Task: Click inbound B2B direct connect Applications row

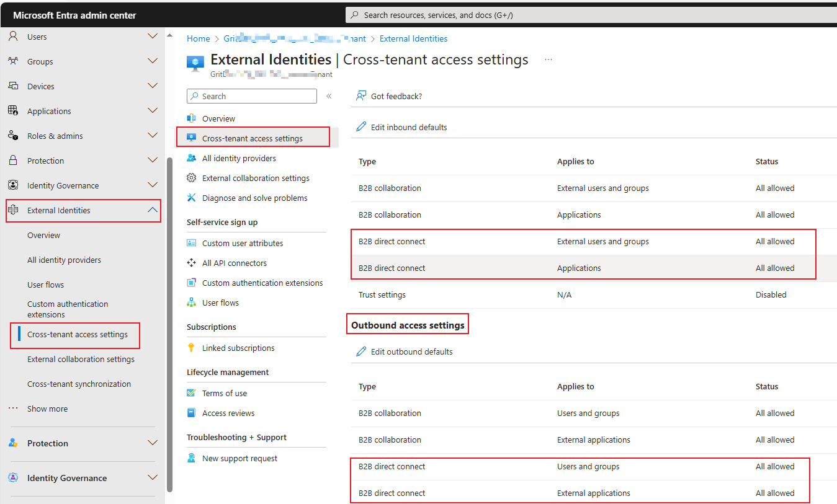Action: pos(594,268)
